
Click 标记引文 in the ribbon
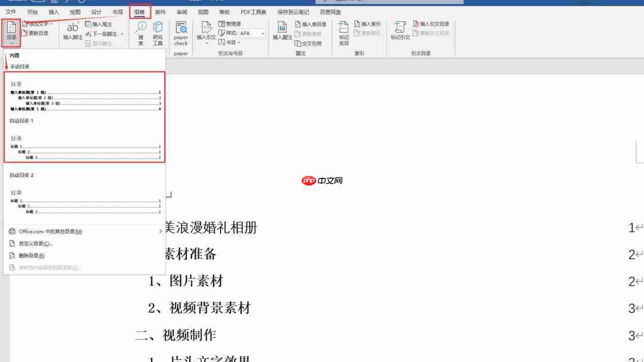[x=400, y=31]
